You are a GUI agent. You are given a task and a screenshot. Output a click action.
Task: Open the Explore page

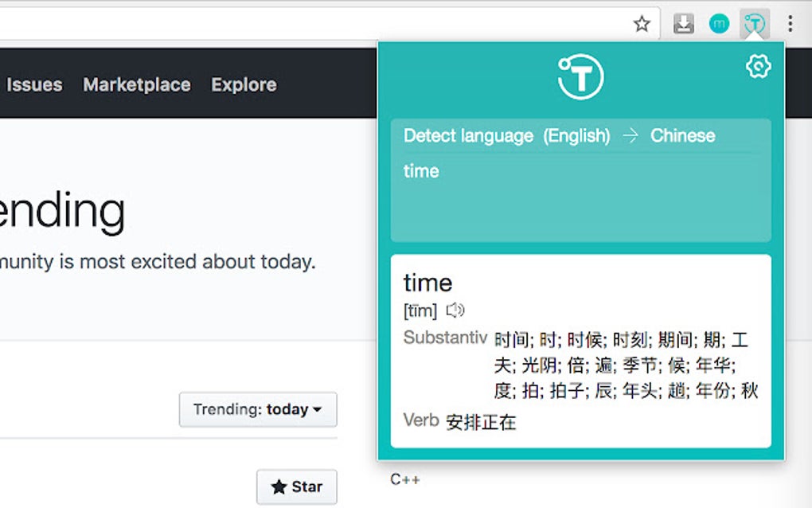point(243,84)
